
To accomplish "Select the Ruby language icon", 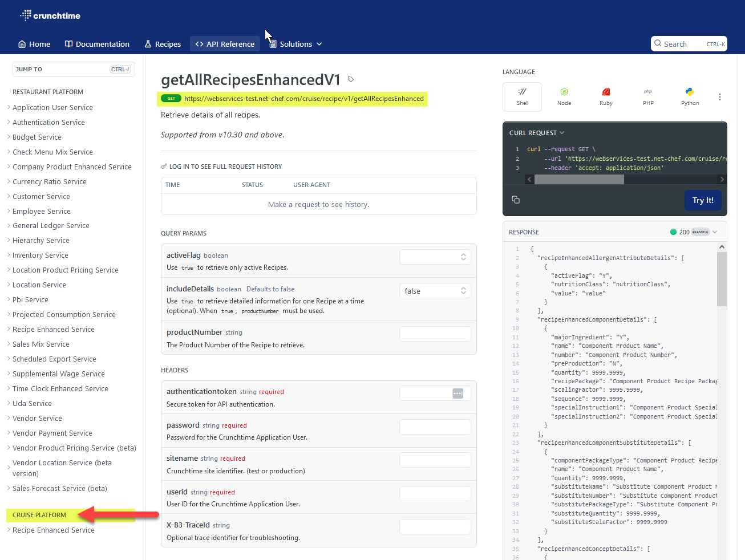I will (x=606, y=96).
